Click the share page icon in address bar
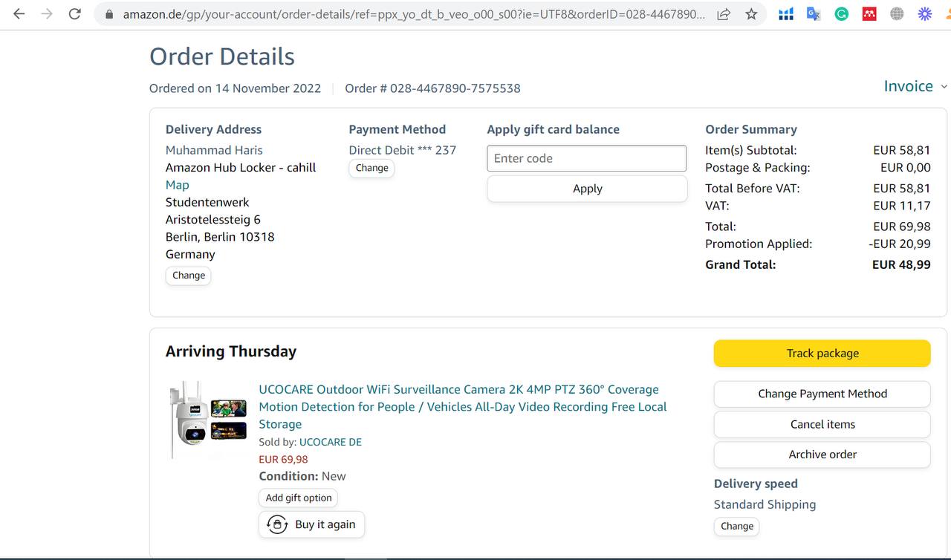This screenshot has height=560, width=951. (x=724, y=14)
